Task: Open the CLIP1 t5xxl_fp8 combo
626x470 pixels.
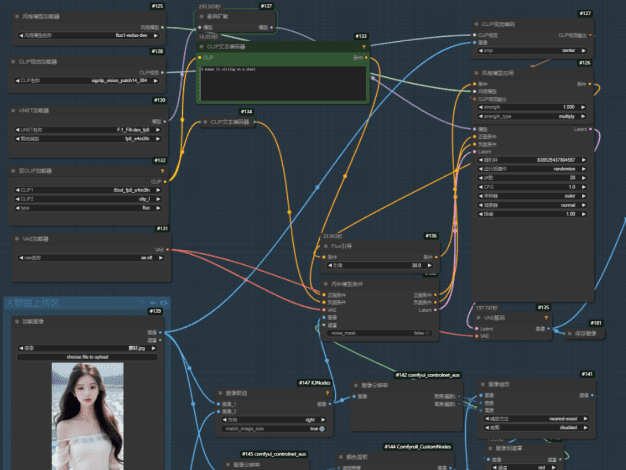Action: coord(87,190)
